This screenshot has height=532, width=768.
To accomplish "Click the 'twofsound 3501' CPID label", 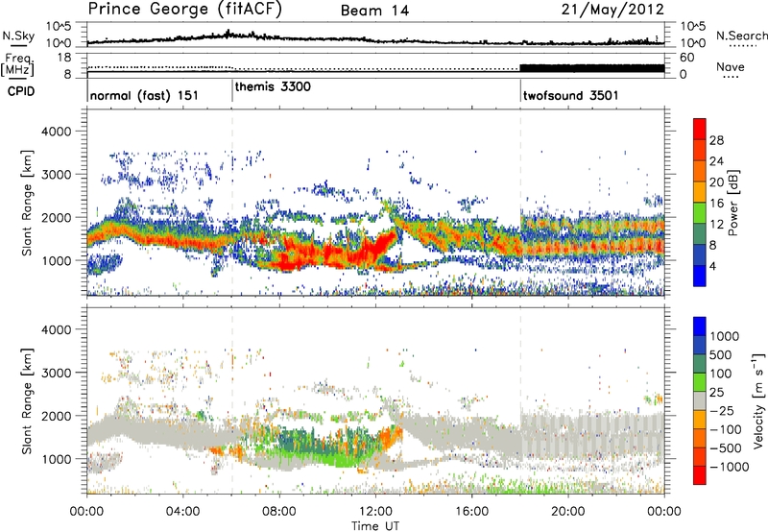I will tap(570, 95).
